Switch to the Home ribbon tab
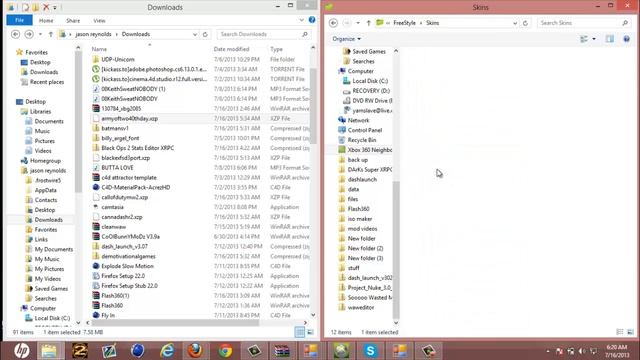Image resolution: width=640 pixels, height=360 pixels. (x=46, y=20)
